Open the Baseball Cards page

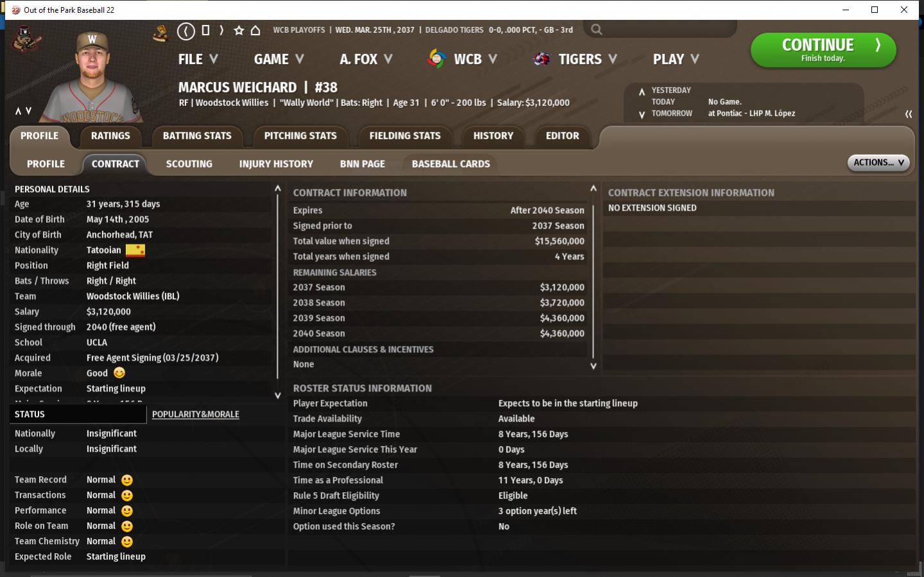tap(450, 164)
